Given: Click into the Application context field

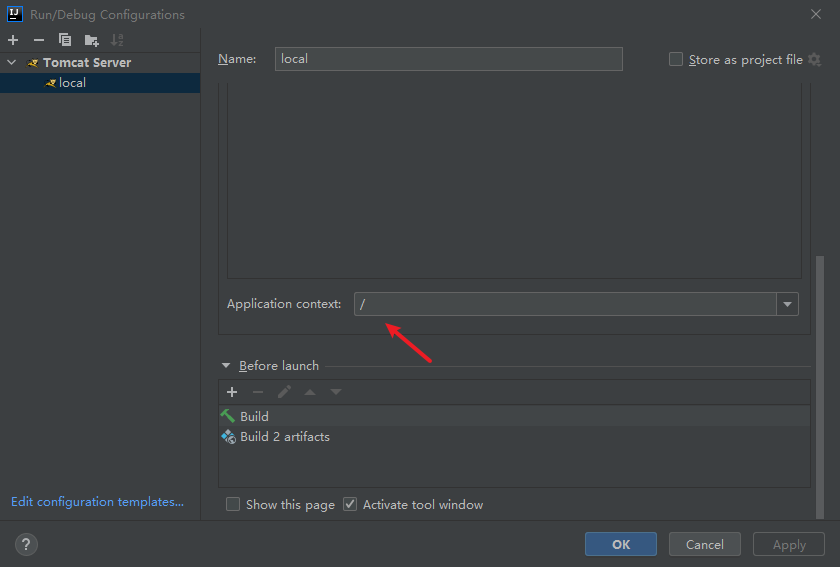Looking at the screenshot, I should (x=566, y=304).
